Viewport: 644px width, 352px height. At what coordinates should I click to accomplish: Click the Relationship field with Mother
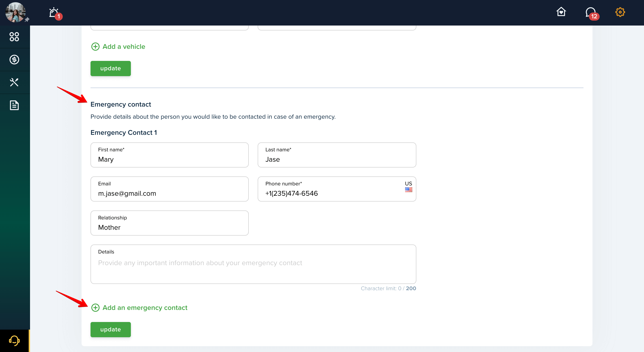(x=169, y=223)
